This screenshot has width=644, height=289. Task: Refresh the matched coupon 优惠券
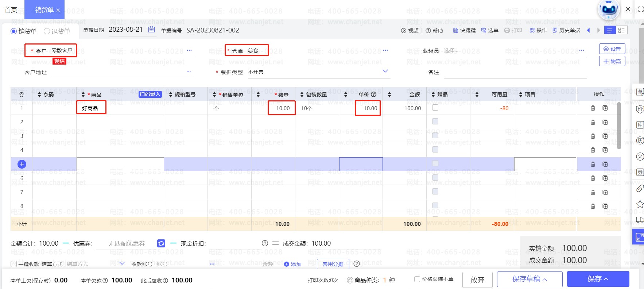[x=161, y=243]
